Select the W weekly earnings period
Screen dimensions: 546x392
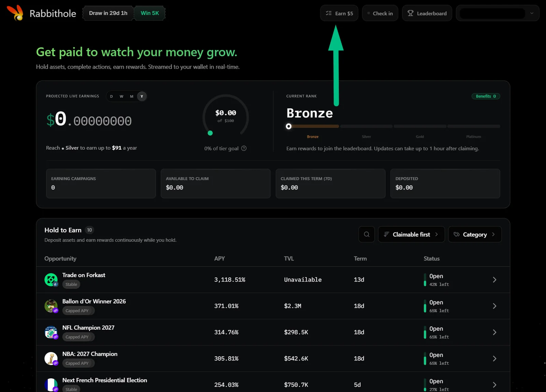point(121,96)
